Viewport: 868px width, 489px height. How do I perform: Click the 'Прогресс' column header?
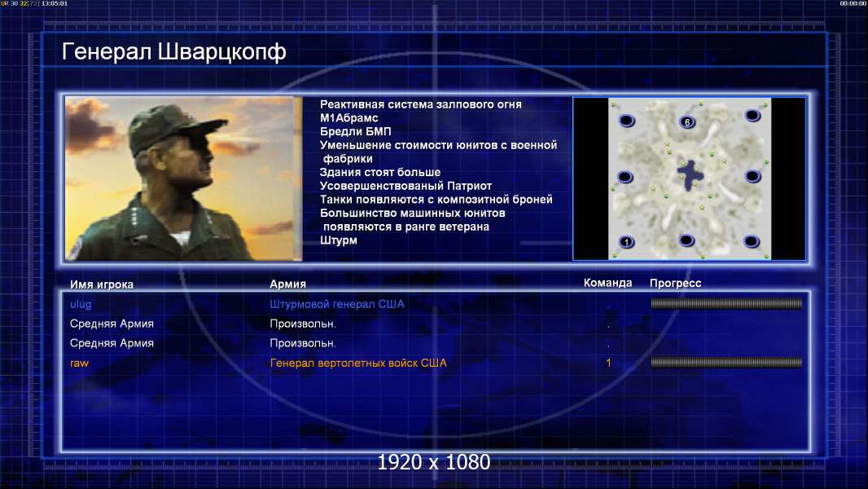coord(675,283)
